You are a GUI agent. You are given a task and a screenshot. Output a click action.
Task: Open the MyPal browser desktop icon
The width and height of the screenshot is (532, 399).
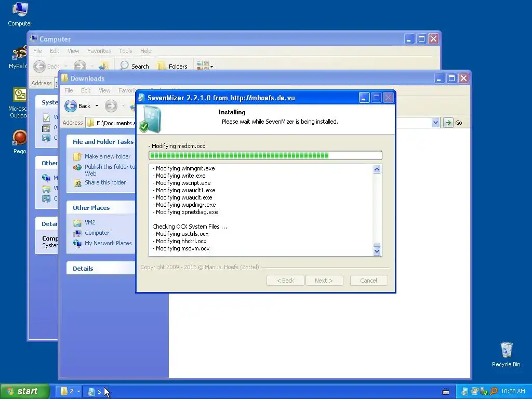pos(18,57)
